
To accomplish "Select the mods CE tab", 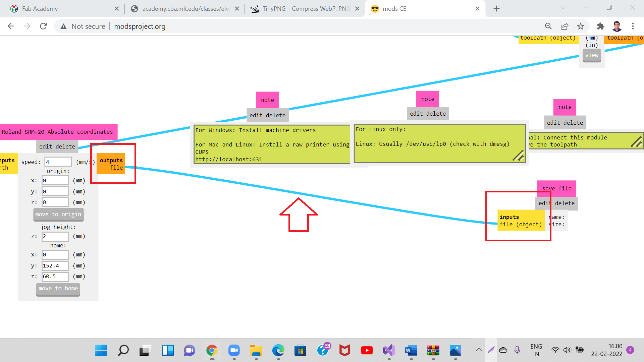I will pos(424,9).
